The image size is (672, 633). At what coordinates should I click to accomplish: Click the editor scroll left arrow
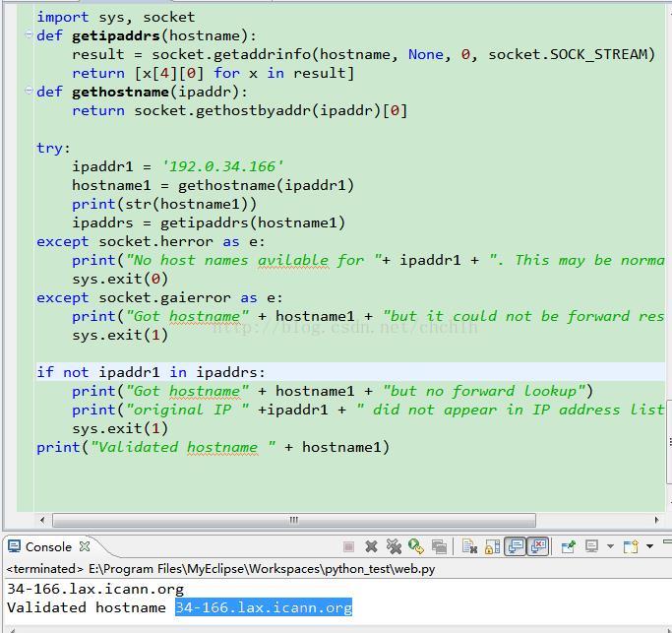click(42, 520)
